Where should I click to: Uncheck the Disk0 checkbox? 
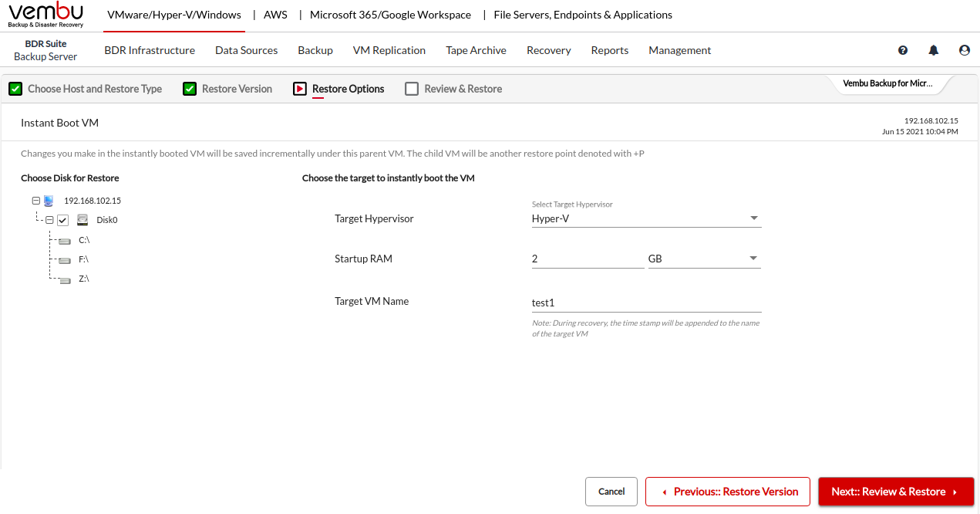(63, 221)
